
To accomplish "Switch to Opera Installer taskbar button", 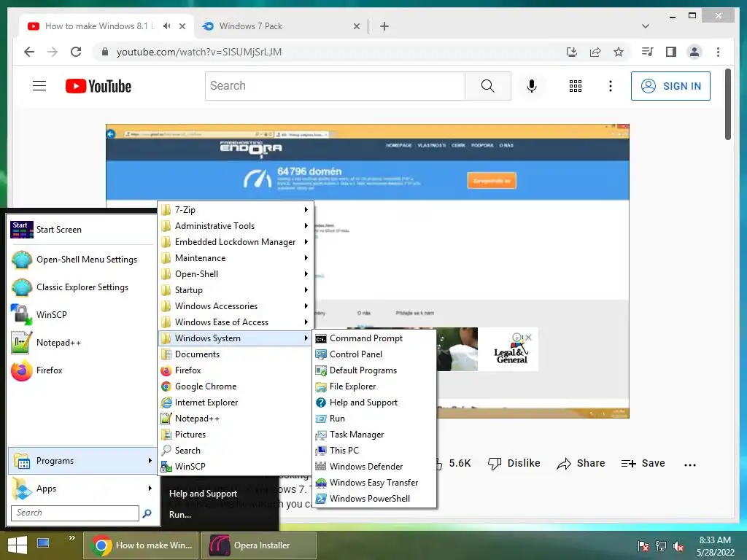I will click(259, 545).
